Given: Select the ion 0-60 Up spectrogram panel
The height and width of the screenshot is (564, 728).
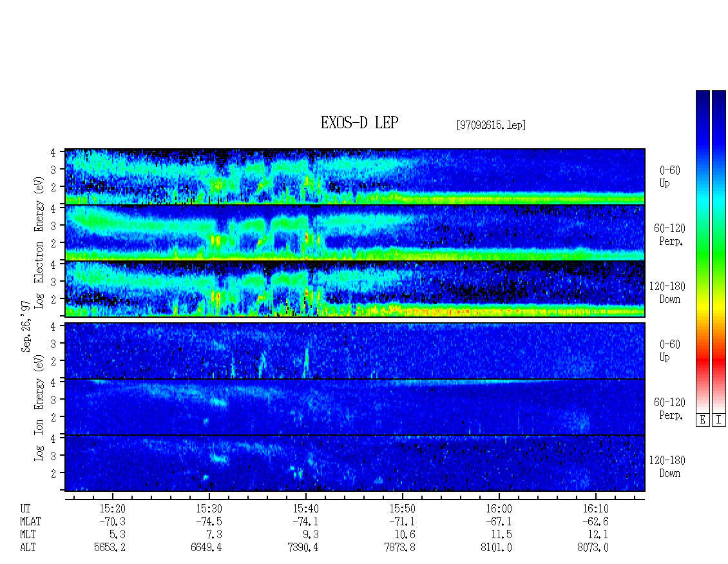Looking at the screenshot, I should pos(355,351).
